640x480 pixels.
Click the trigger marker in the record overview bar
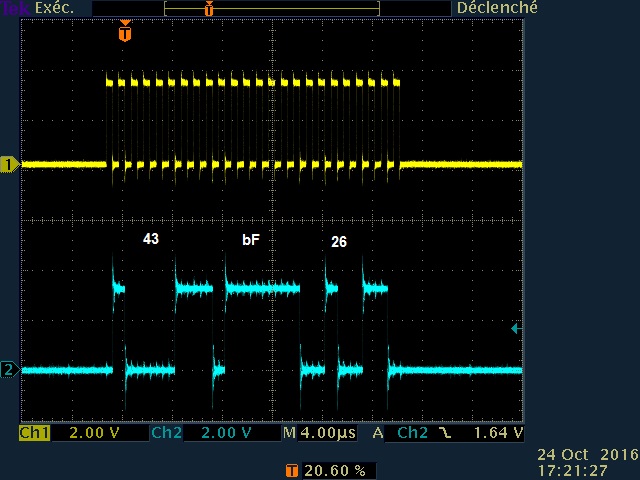tap(209, 8)
